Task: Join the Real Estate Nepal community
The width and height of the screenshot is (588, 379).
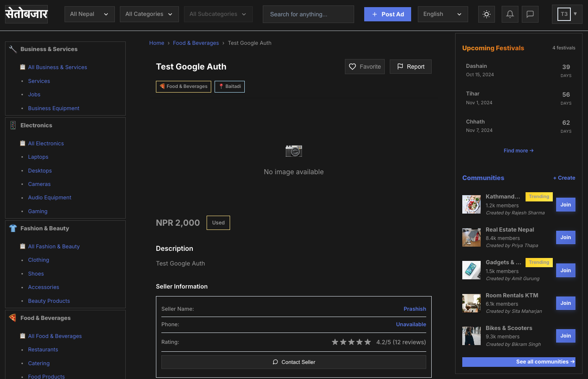Action: [565, 237]
